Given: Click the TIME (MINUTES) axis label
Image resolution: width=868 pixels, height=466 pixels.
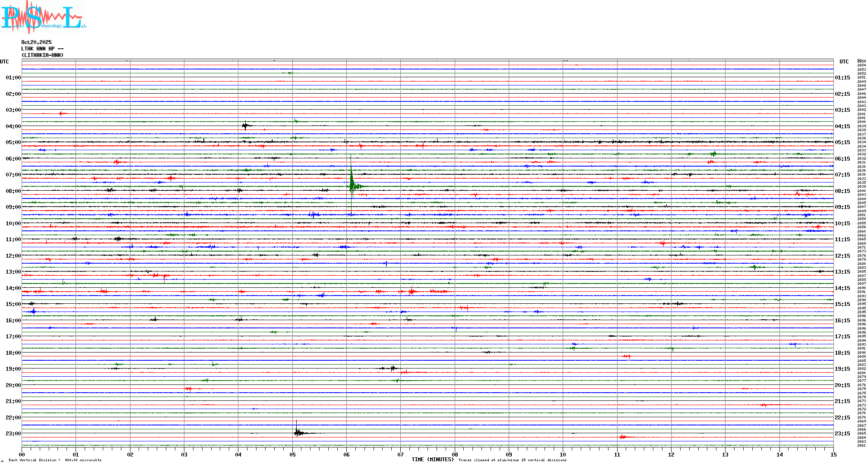Looking at the screenshot, I should [x=433, y=460].
